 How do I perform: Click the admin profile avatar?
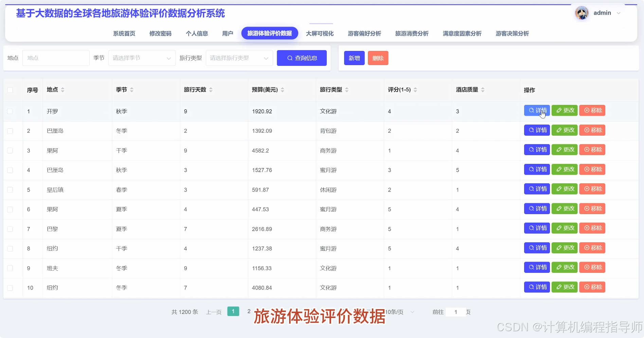tap(582, 13)
